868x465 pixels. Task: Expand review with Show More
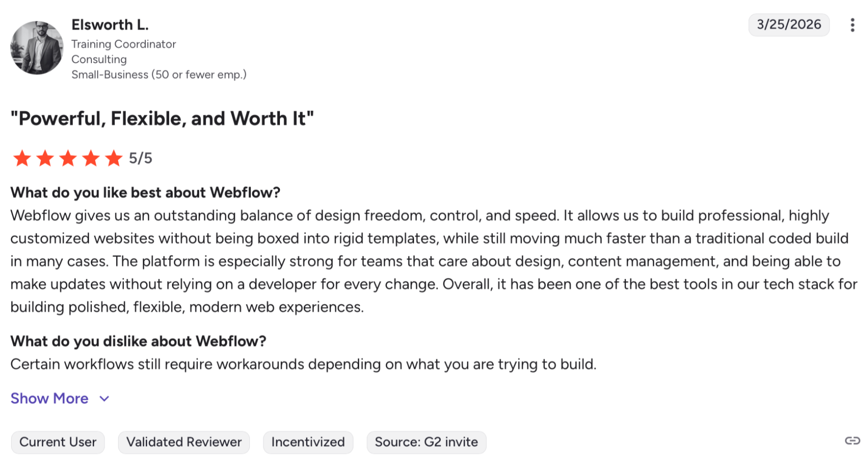(x=50, y=398)
